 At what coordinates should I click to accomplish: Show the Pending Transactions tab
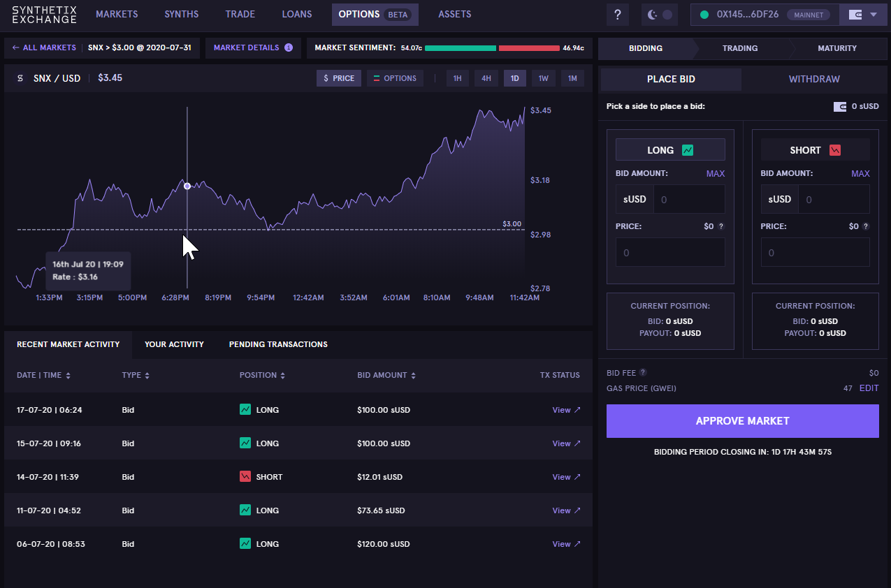click(278, 344)
